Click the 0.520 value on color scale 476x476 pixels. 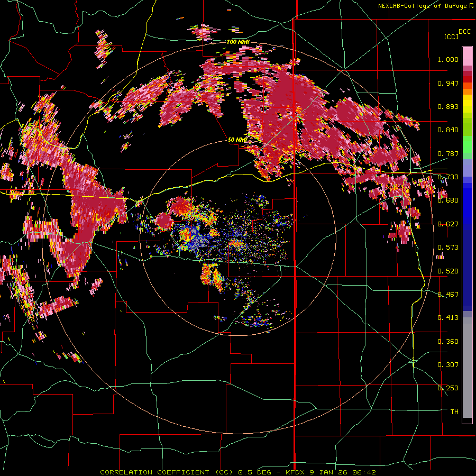click(448, 271)
